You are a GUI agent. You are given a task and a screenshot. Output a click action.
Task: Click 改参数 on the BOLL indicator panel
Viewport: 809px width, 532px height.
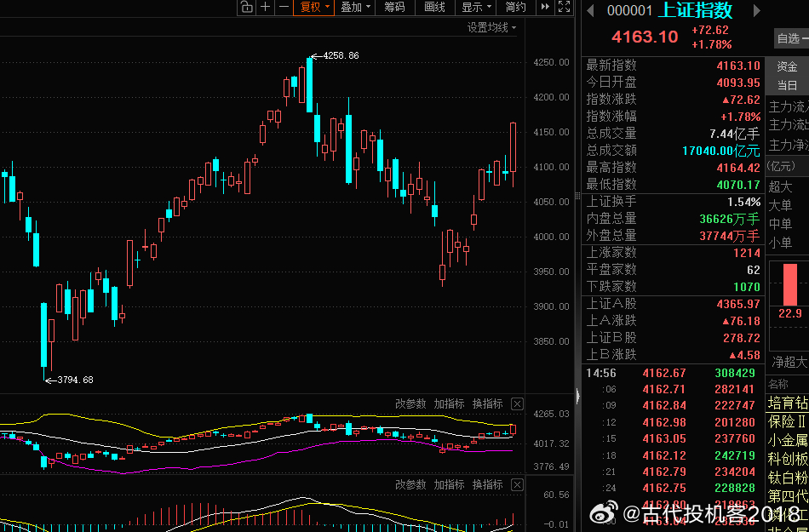click(x=410, y=403)
